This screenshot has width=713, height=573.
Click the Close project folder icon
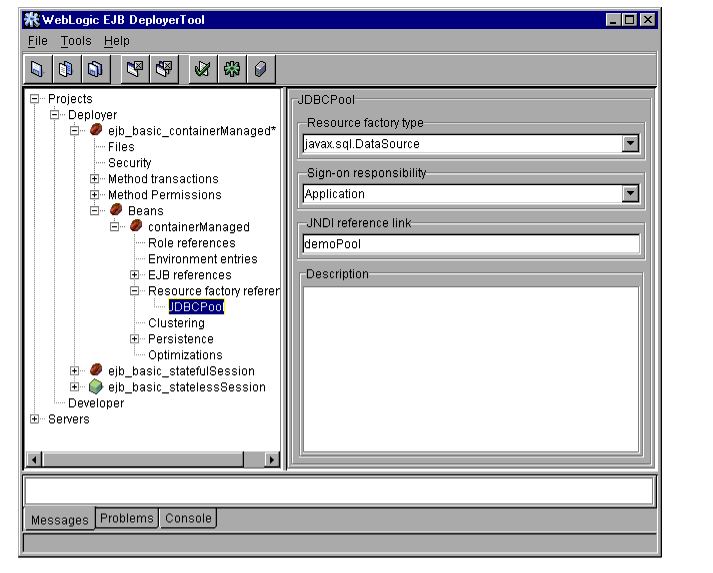point(135,69)
